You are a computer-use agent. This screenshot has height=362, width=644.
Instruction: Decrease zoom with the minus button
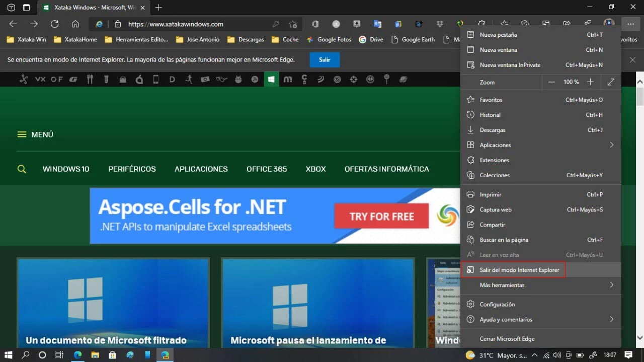(551, 82)
